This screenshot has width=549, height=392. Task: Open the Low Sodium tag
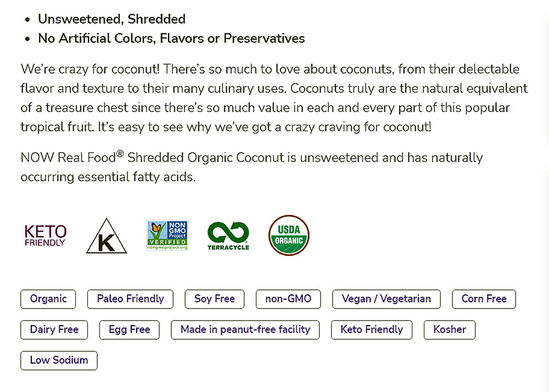[59, 361]
